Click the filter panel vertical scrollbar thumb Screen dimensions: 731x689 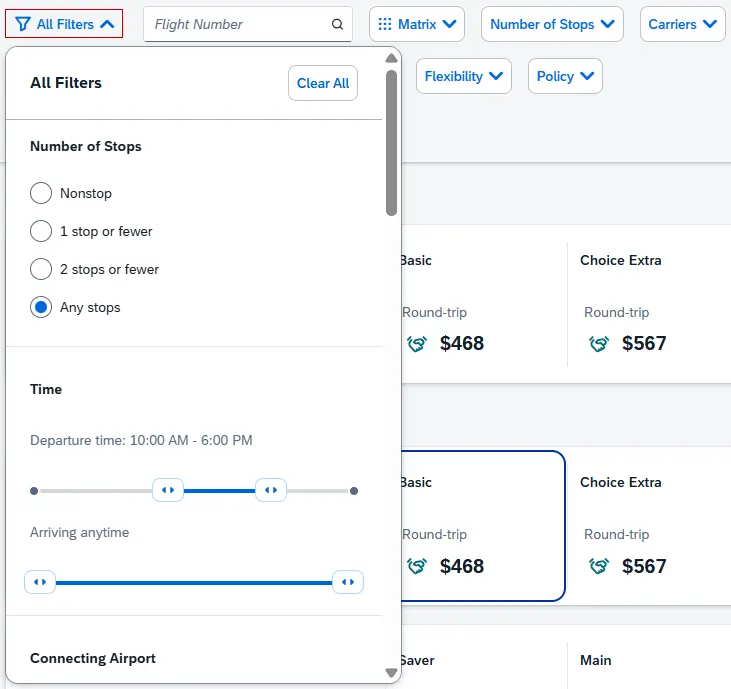(x=392, y=143)
